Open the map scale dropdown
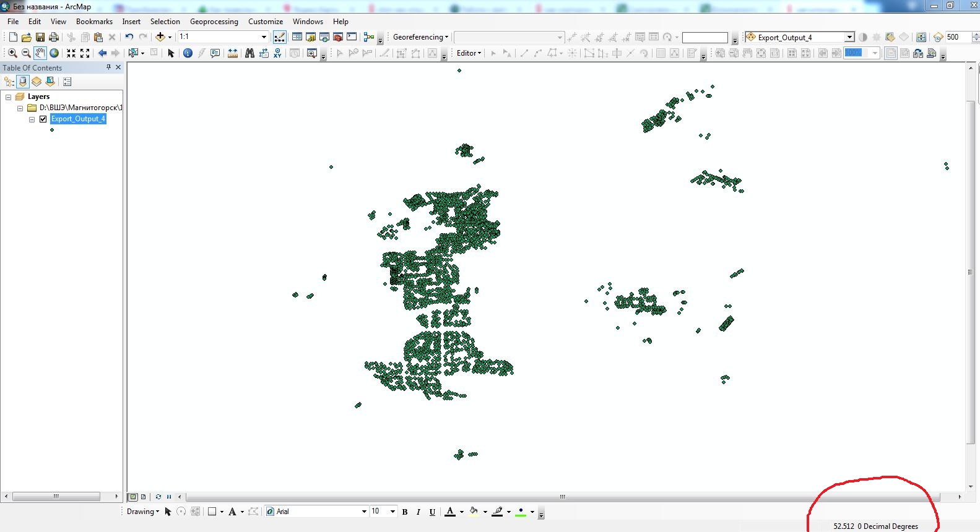Viewport: 980px width, 532px height. pos(264,37)
